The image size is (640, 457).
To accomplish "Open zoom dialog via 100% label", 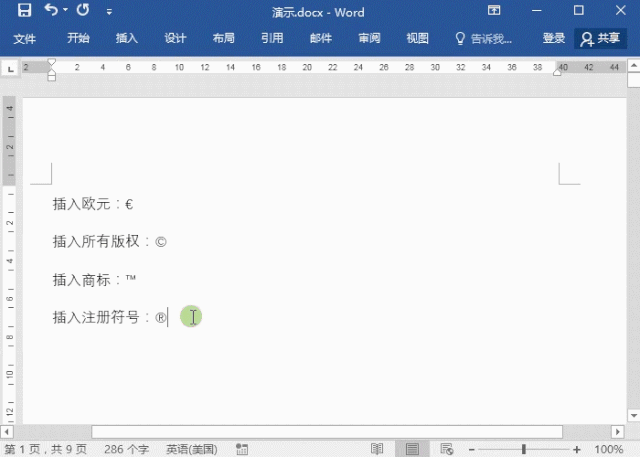I will coord(609,449).
